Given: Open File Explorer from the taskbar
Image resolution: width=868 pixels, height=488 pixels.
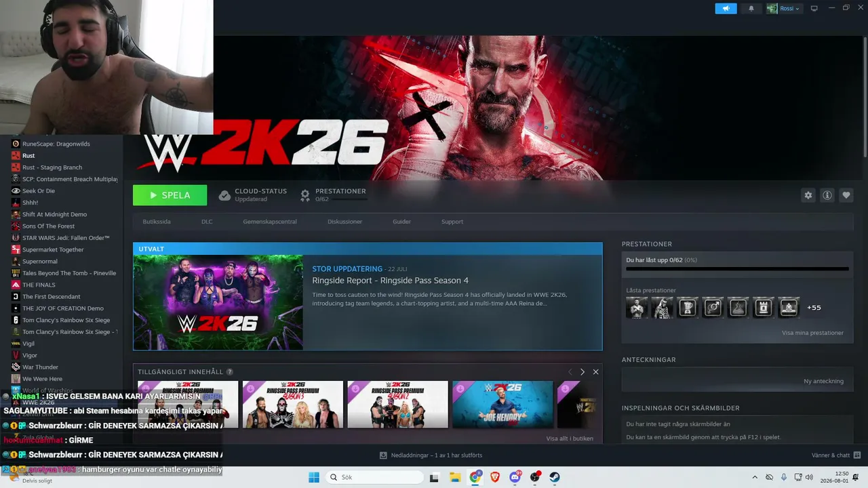Looking at the screenshot, I should (x=454, y=477).
